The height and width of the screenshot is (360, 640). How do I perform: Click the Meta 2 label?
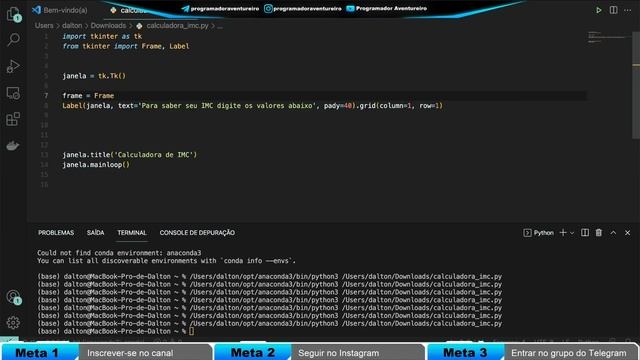(253, 353)
